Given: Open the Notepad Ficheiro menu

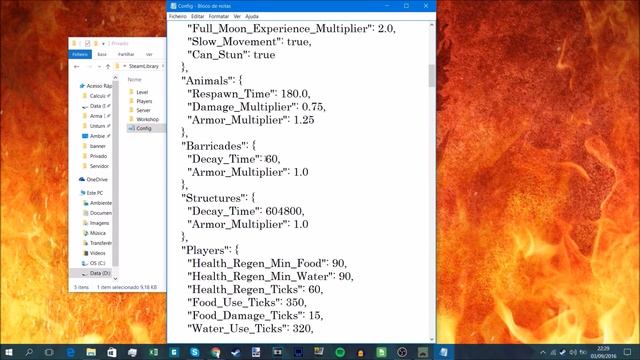Looking at the screenshot, I should coord(178,16).
